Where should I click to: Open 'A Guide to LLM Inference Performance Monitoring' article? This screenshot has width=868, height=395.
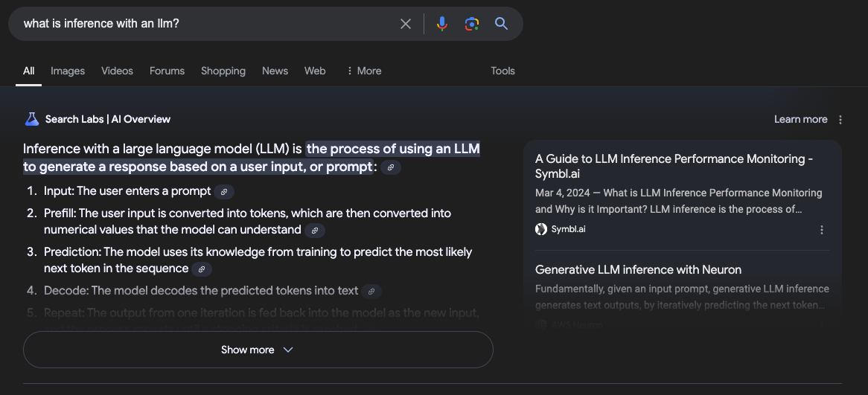click(674, 166)
